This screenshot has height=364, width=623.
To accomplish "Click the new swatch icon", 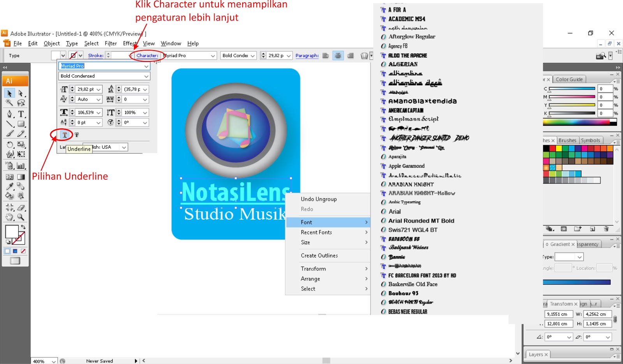I will [592, 229].
